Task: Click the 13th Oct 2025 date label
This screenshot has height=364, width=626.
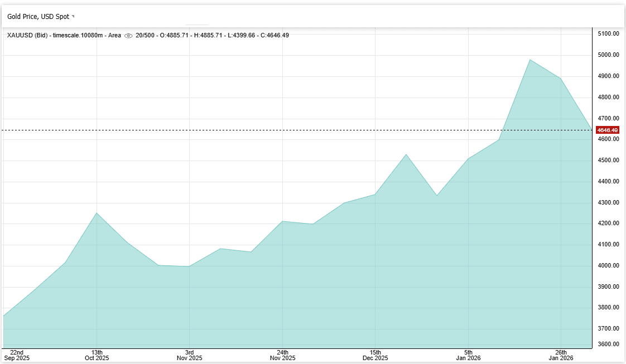Action: point(97,355)
